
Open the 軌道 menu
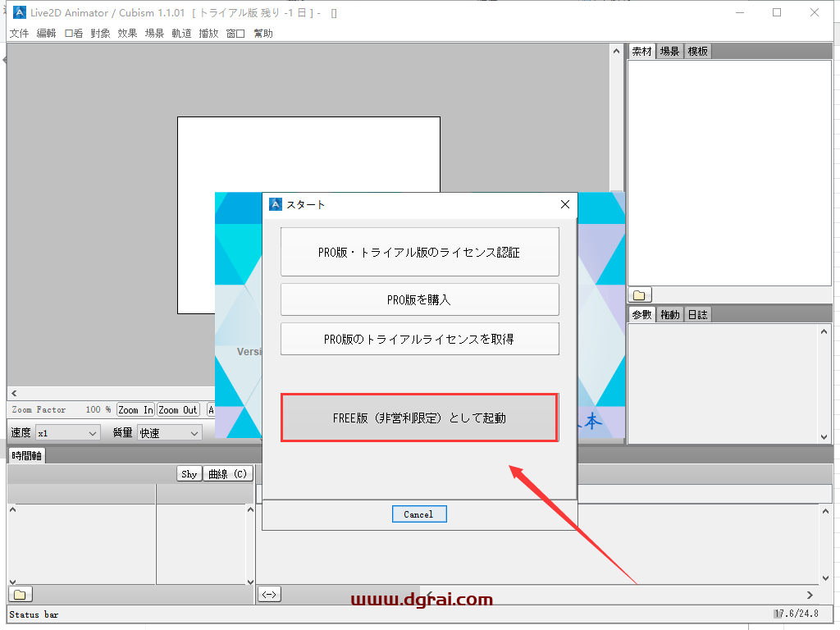pyautogui.click(x=181, y=33)
